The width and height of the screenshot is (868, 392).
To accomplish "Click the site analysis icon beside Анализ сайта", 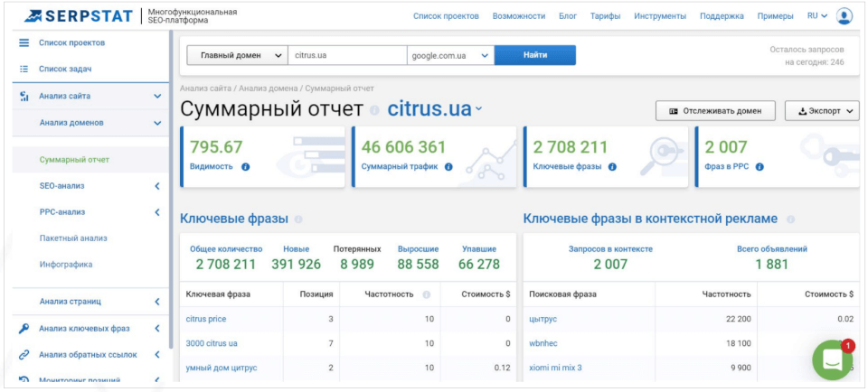I will tap(24, 97).
